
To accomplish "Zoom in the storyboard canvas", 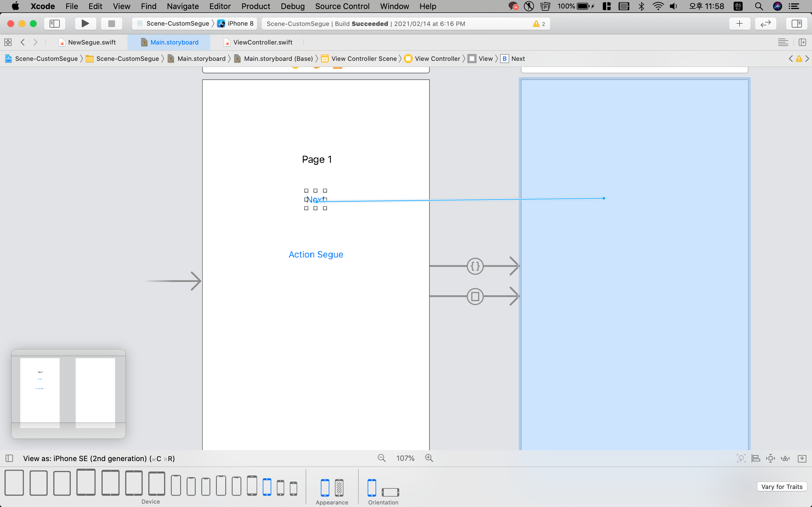I will click(x=429, y=458).
